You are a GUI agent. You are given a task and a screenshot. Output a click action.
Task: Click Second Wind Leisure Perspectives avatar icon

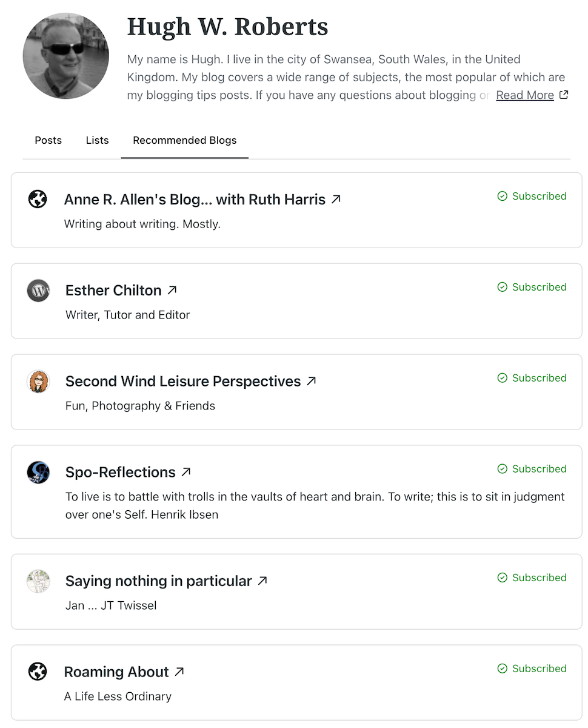[38, 382]
